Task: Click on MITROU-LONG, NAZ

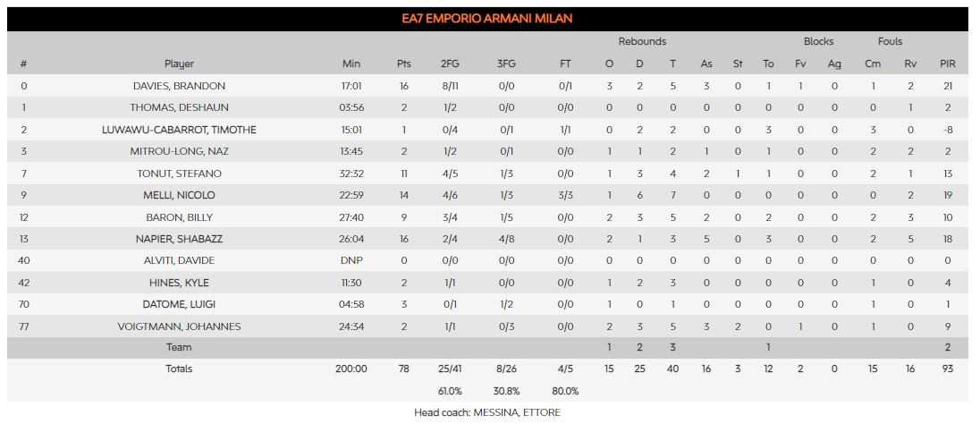Action: click(179, 151)
